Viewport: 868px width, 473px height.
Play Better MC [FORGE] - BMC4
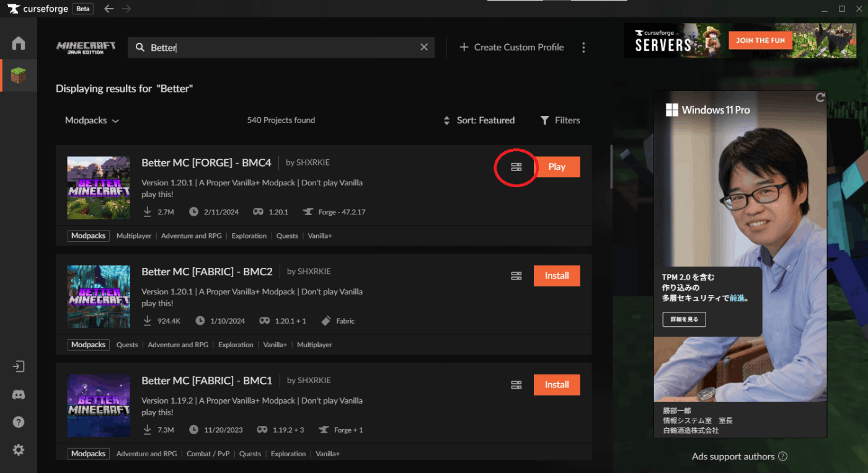tap(557, 167)
